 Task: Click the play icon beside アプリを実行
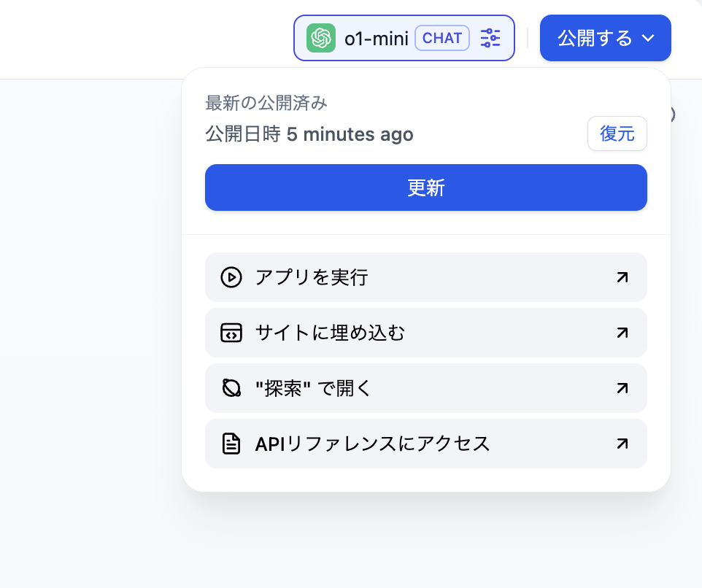tap(231, 277)
